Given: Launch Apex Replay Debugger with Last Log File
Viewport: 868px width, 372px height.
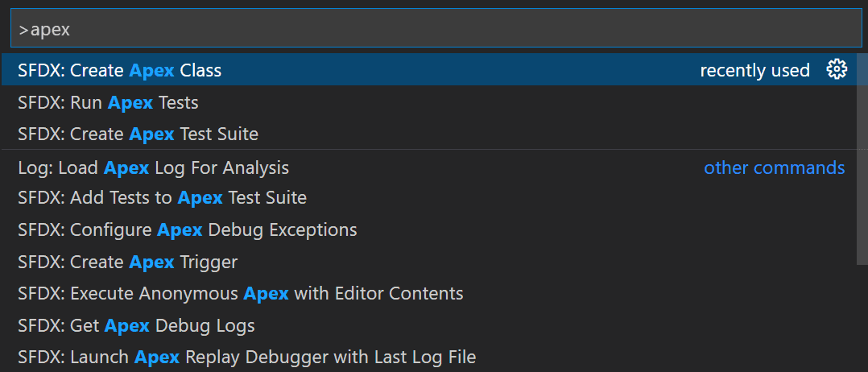Looking at the screenshot, I should click(x=429, y=357).
